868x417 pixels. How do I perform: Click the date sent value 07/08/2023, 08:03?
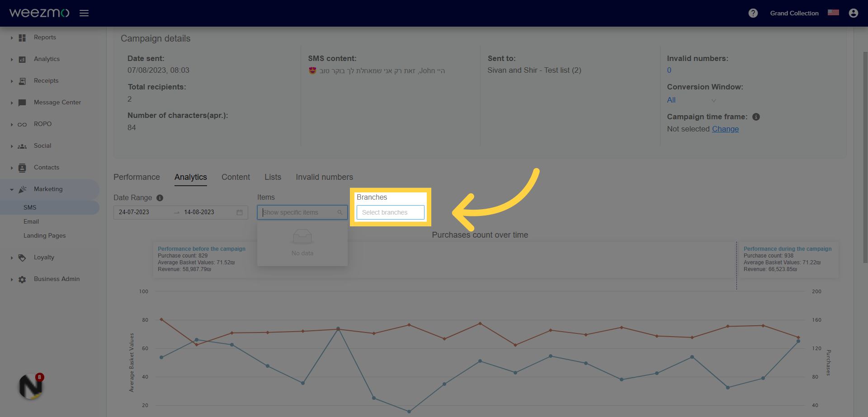[x=158, y=70]
